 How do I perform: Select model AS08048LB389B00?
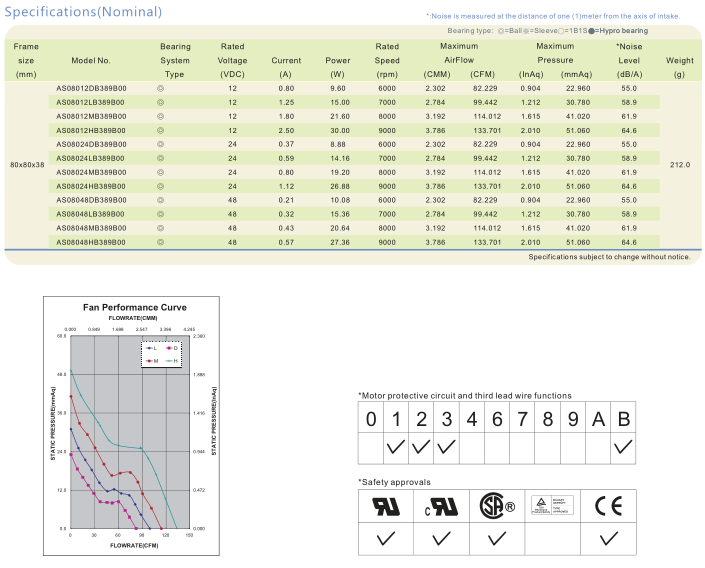[x=90, y=214]
